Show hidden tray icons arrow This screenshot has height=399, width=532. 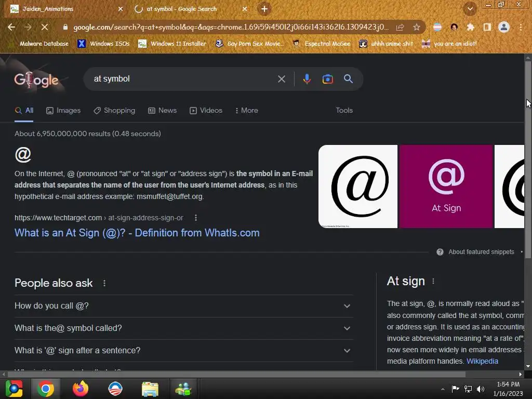(443, 389)
